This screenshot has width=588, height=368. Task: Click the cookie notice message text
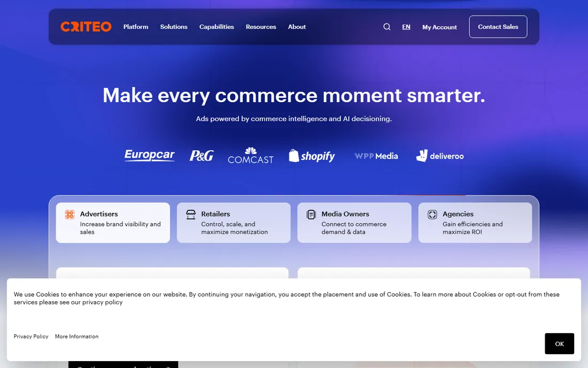point(287,298)
